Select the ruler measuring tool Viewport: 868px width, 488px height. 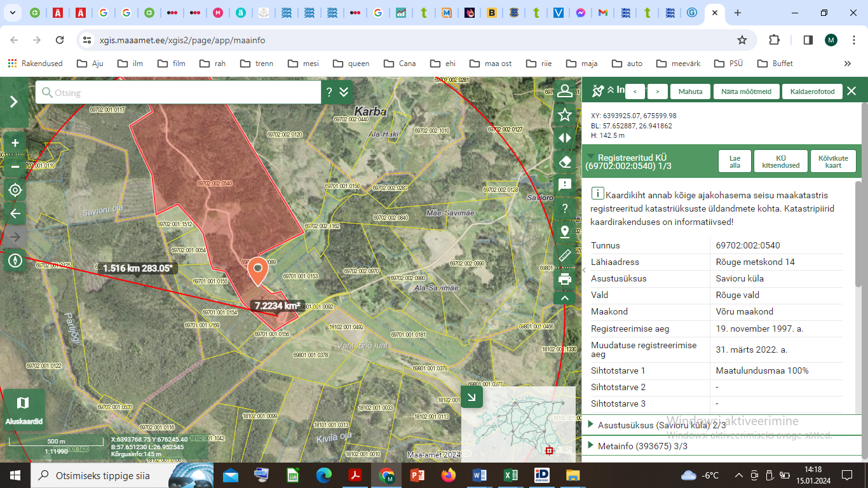coord(564,255)
